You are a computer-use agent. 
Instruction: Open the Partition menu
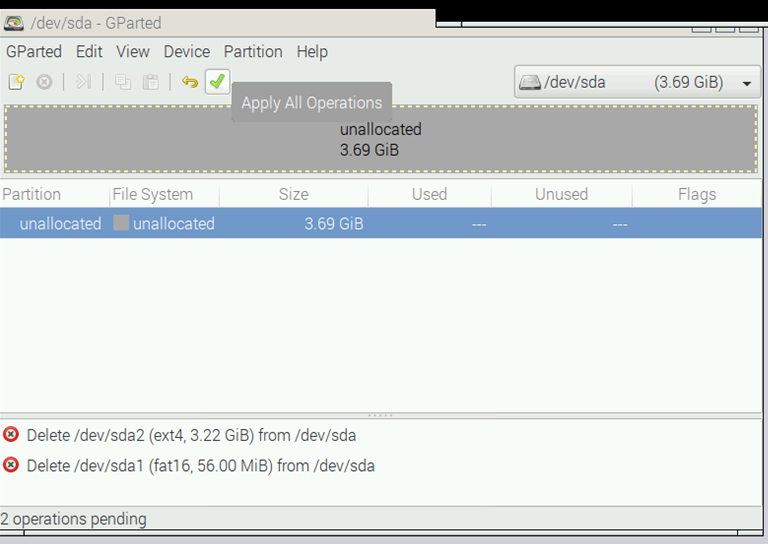pos(253,52)
